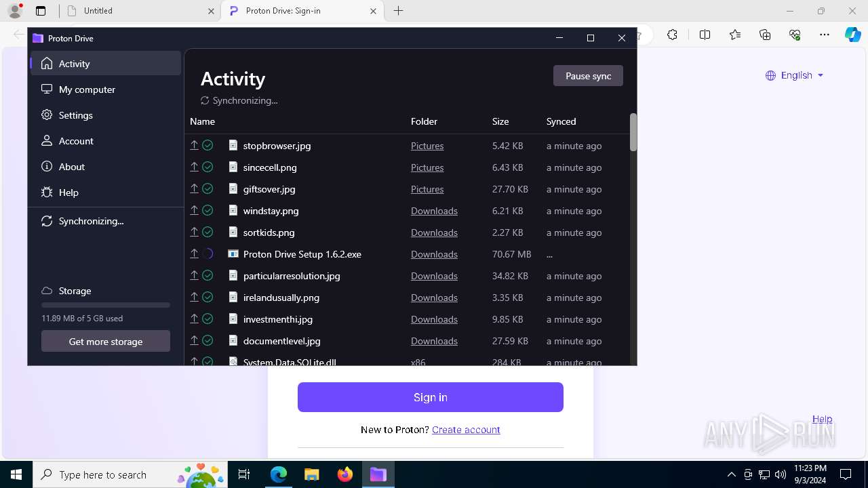868x488 pixels.
Task: Open Settings in Proton Drive sidebar
Action: [105, 115]
